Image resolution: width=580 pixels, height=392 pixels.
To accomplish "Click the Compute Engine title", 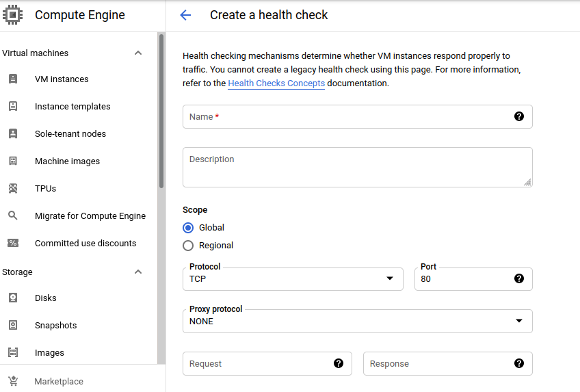I will tap(80, 15).
